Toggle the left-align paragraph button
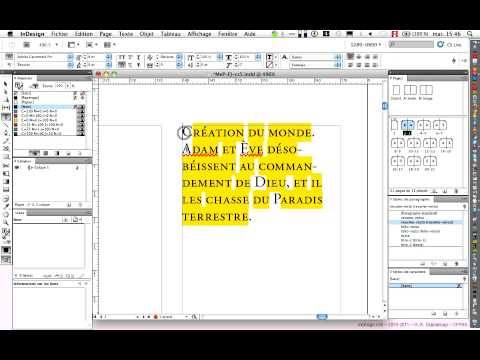The image size is (480, 360). point(350,57)
